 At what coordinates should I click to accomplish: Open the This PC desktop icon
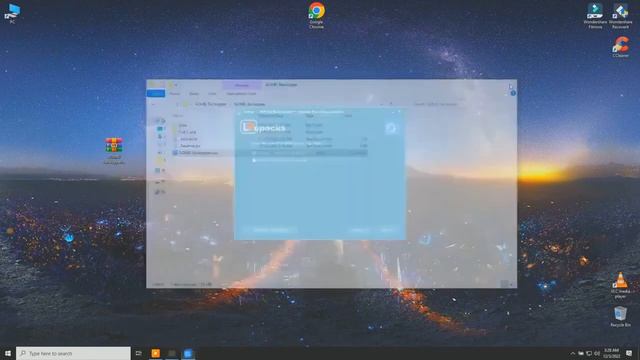click(x=12, y=13)
